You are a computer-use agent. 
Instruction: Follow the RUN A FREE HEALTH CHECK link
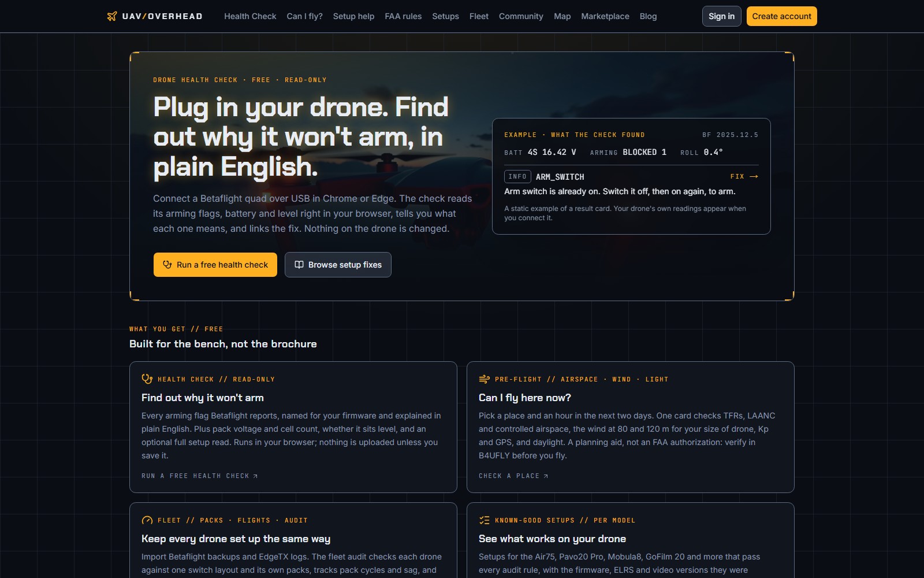point(200,476)
